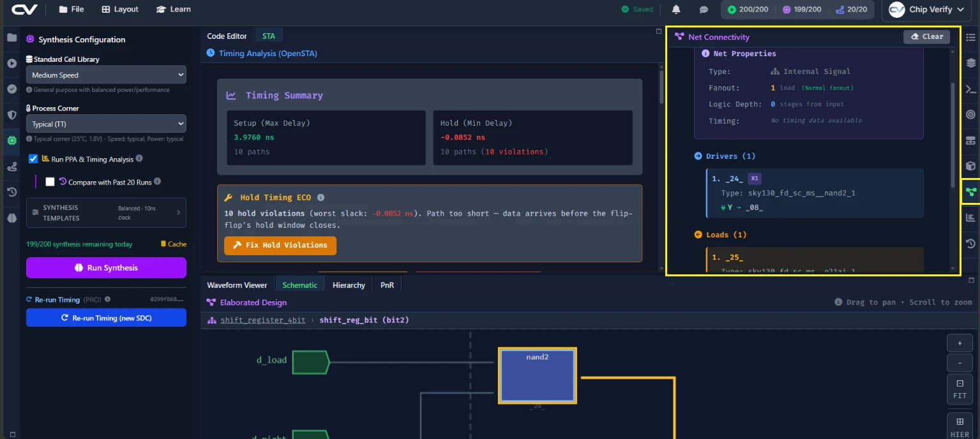Image resolution: width=980 pixels, height=439 pixels.
Task: Open the history clock icon in left sidebar
Action: [x=11, y=192]
